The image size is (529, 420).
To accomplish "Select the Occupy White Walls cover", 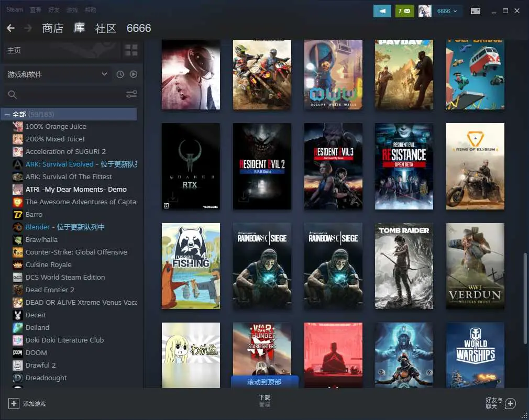I will coord(333,74).
